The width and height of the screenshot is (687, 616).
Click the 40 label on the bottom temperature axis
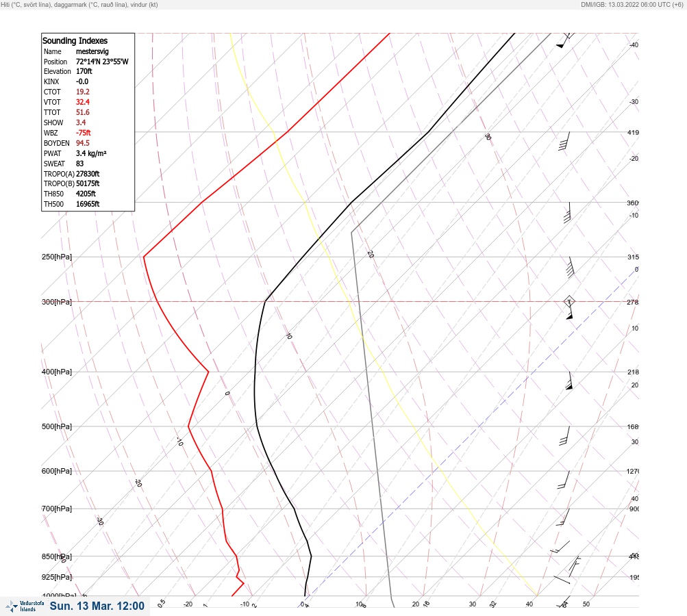pyautogui.click(x=529, y=604)
